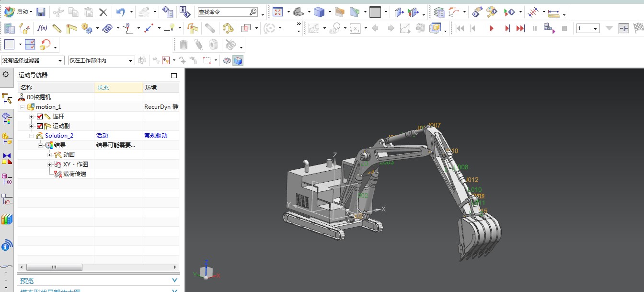
Task: Select Solution_2 in the navigator
Action: pos(59,136)
